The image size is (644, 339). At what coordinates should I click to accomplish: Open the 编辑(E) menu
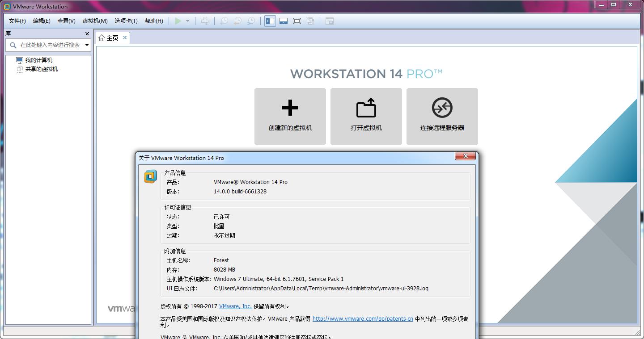click(42, 21)
